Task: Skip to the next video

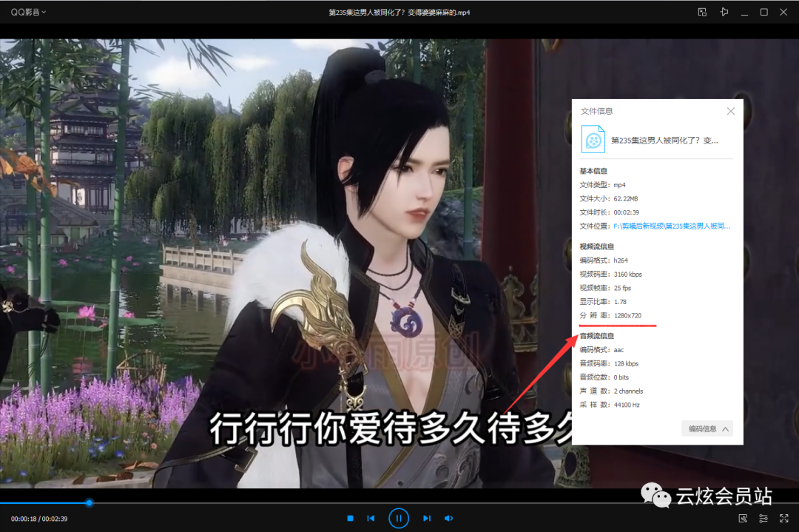Action: coord(427,518)
